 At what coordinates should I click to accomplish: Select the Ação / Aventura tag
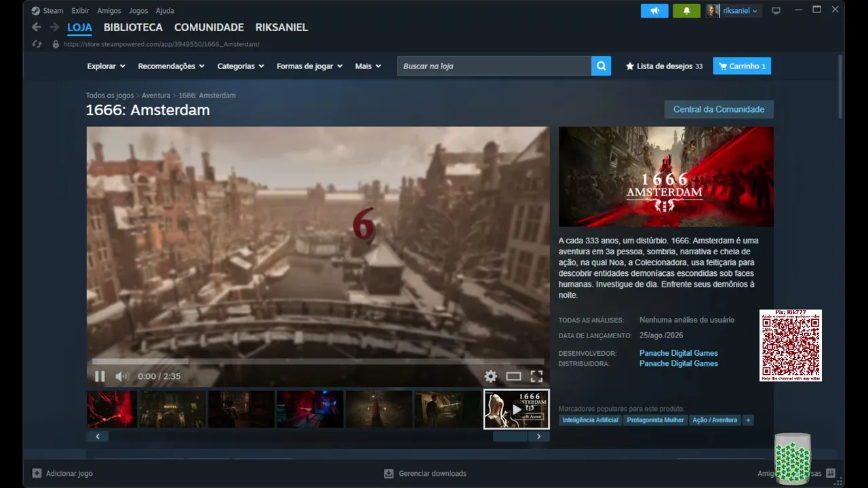[715, 420]
